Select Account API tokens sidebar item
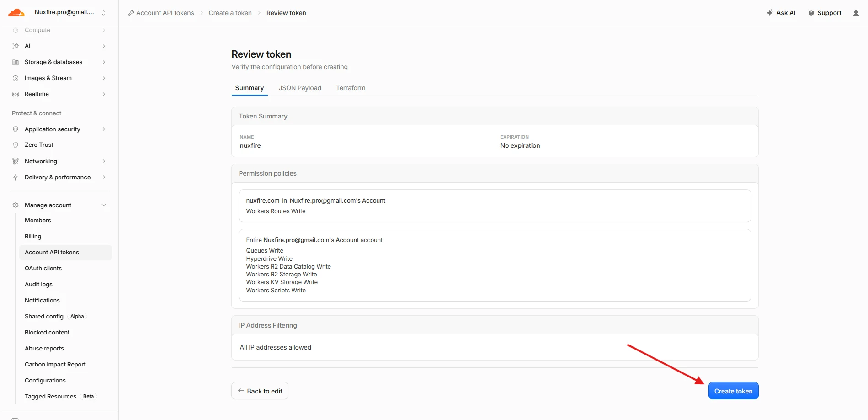 (x=65, y=253)
